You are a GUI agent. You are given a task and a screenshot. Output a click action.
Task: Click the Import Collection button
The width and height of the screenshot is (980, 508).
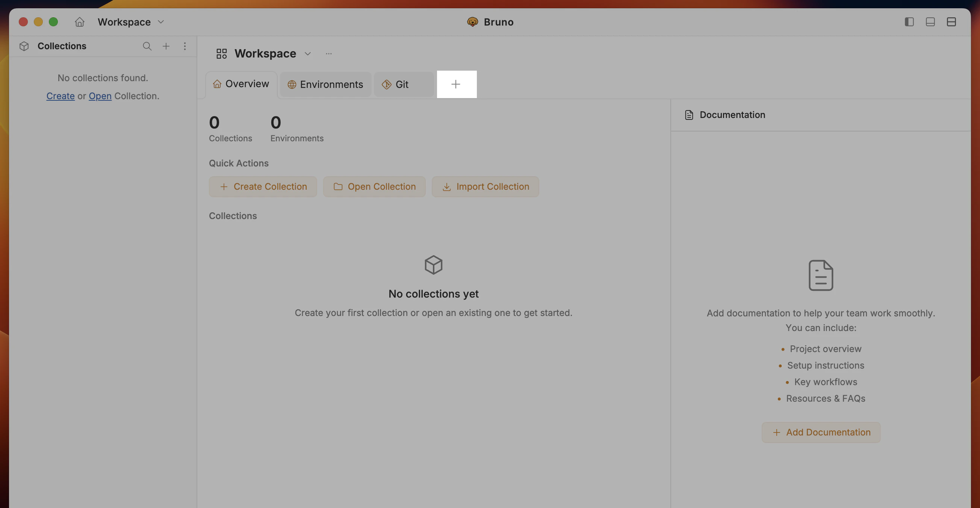click(485, 186)
